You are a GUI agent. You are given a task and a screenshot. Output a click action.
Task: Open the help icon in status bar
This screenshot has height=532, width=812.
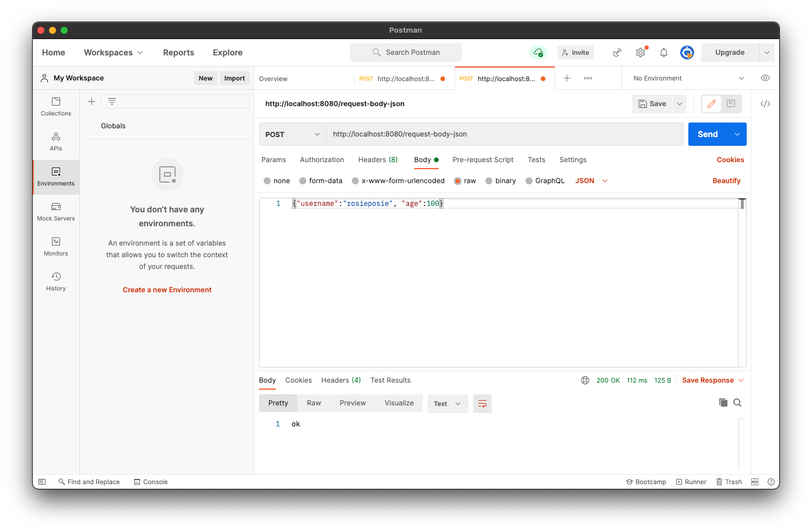tap(771, 482)
